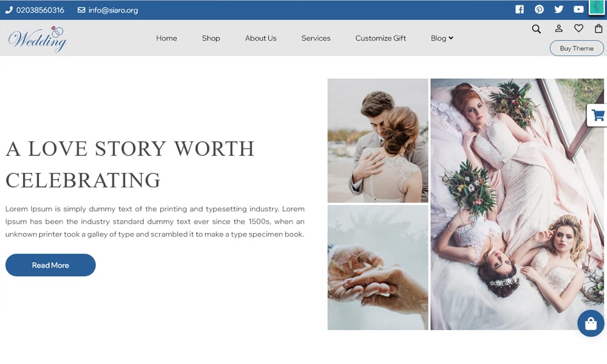Image resolution: width=607 pixels, height=364 pixels.
Task: Open the shopping bag icon in header
Action: [x=599, y=29]
